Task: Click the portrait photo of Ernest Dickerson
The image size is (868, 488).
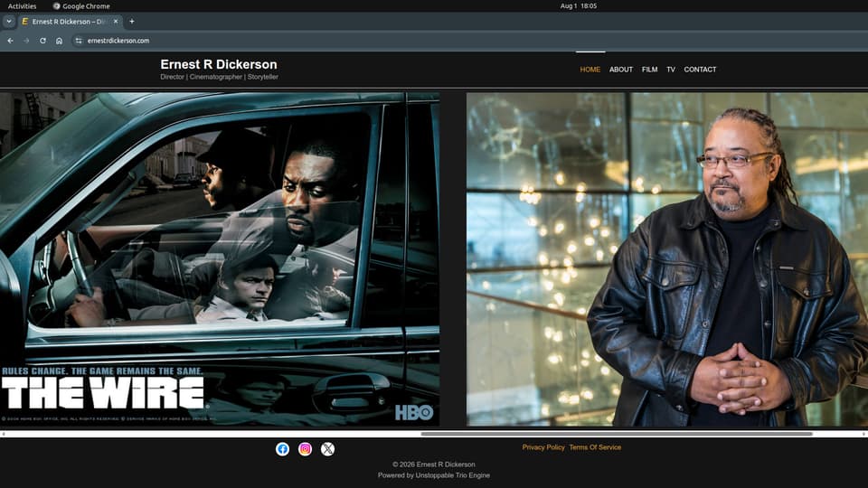Action: pos(667,259)
